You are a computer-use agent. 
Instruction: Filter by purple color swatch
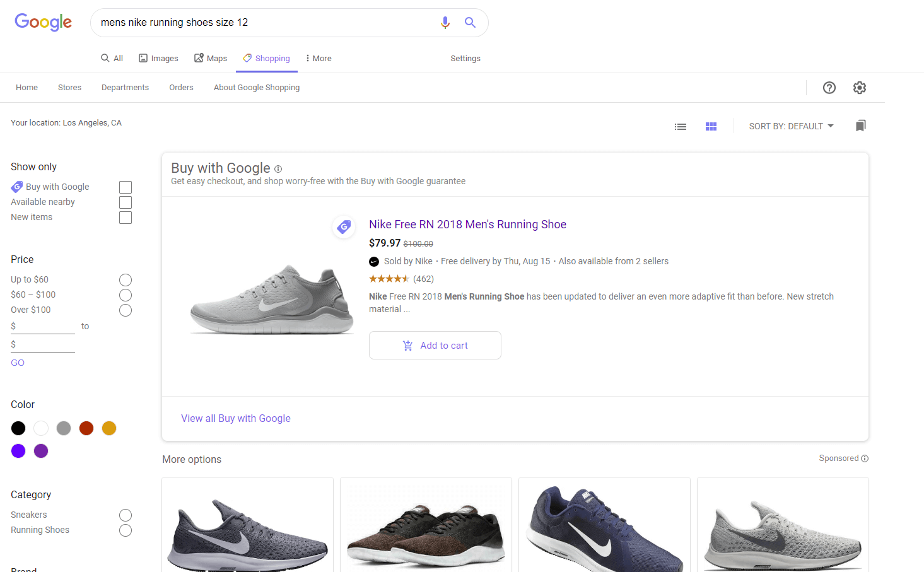[41, 451]
